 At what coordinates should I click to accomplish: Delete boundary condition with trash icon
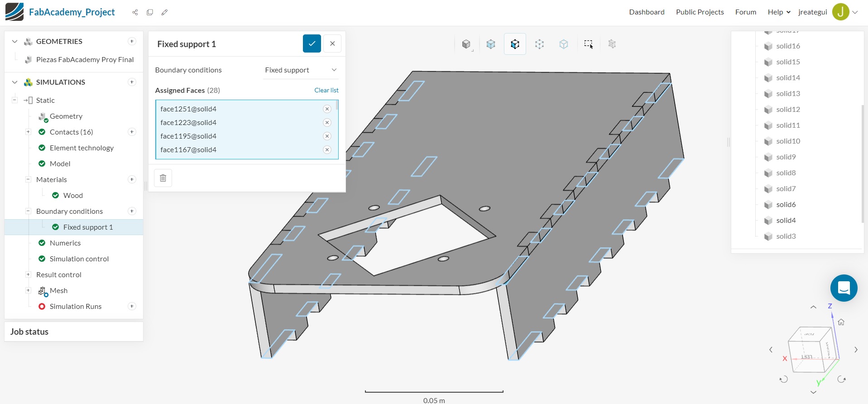(x=163, y=178)
